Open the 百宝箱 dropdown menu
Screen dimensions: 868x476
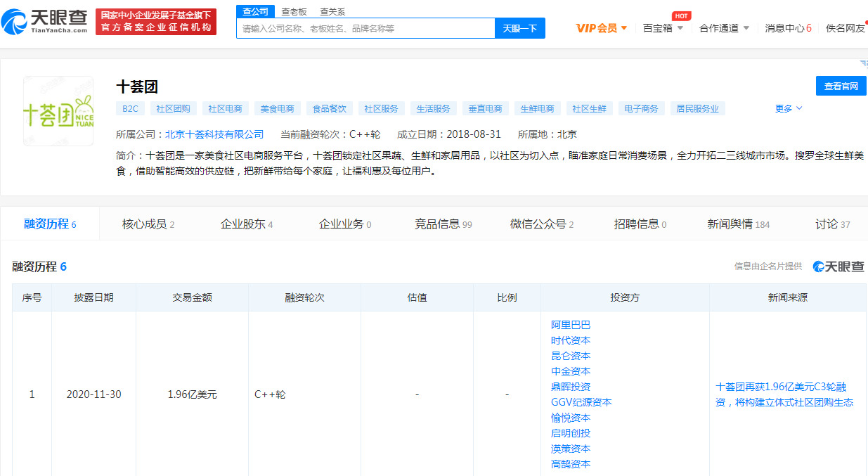click(x=663, y=28)
